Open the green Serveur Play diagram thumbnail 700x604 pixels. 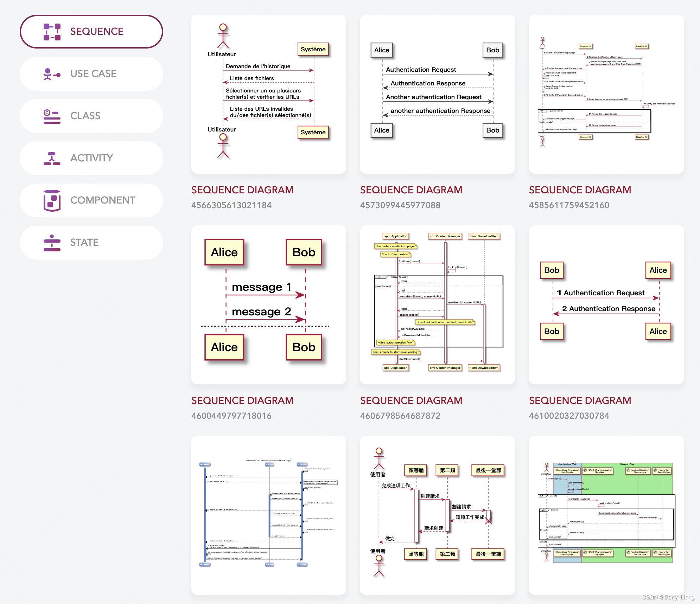[x=606, y=515]
